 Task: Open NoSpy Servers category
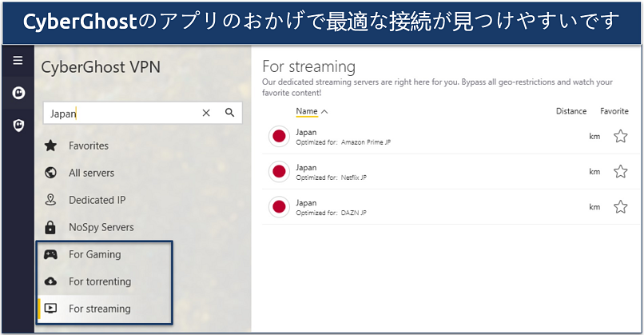pyautogui.click(x=101, y=227)
